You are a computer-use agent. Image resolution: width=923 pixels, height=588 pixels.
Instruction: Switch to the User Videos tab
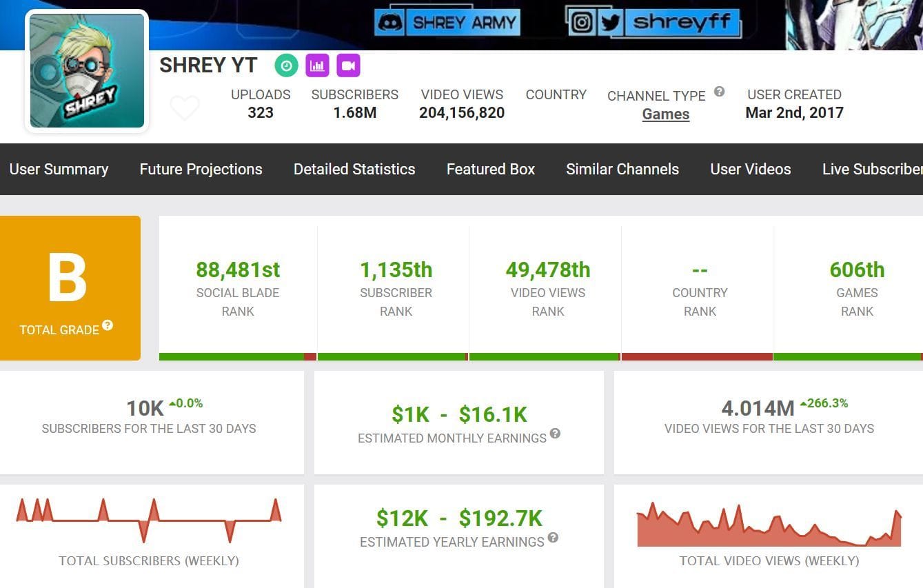750,169
